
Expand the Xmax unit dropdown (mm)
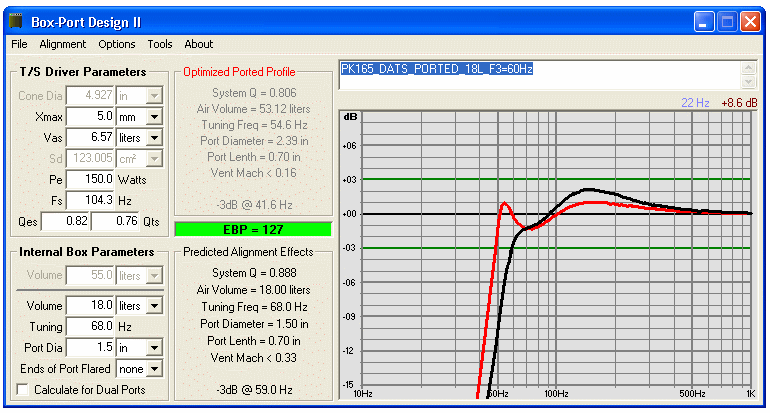tap(154, 117)
